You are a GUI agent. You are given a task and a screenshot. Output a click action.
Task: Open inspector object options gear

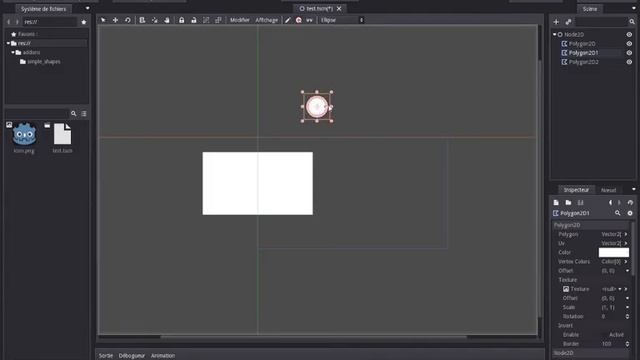[630, 213]
